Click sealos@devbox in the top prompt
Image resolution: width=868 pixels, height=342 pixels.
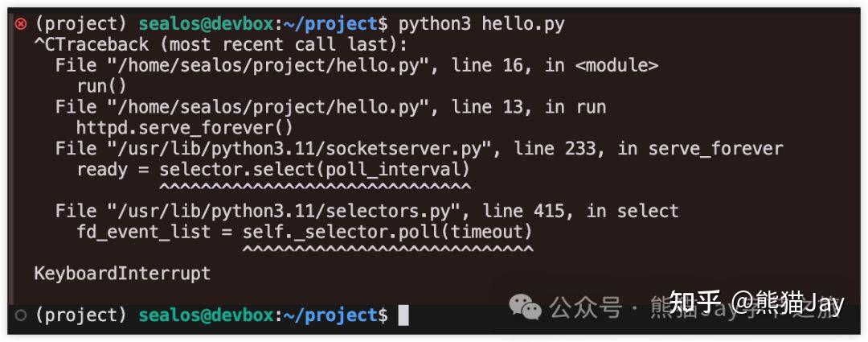pos(206,24)
